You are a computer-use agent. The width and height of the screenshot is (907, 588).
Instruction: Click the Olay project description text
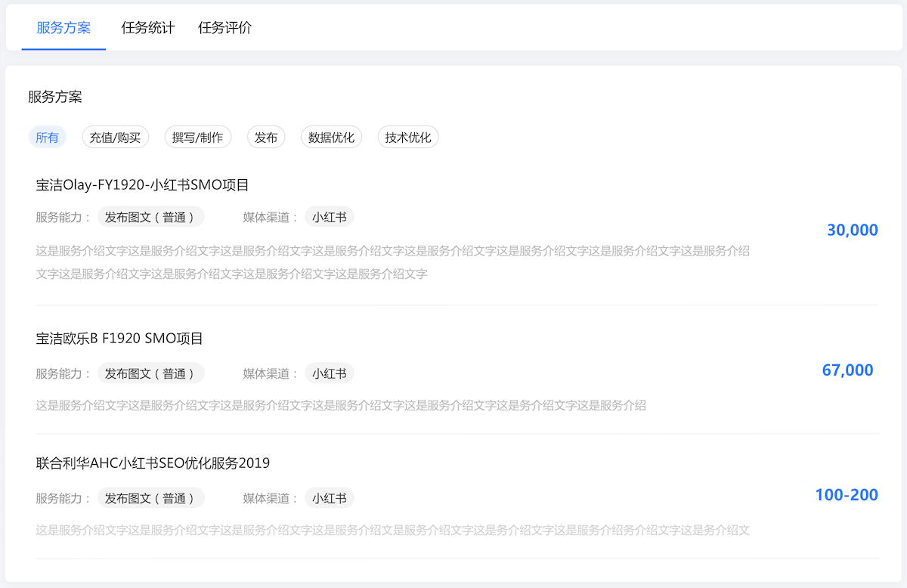393,262
